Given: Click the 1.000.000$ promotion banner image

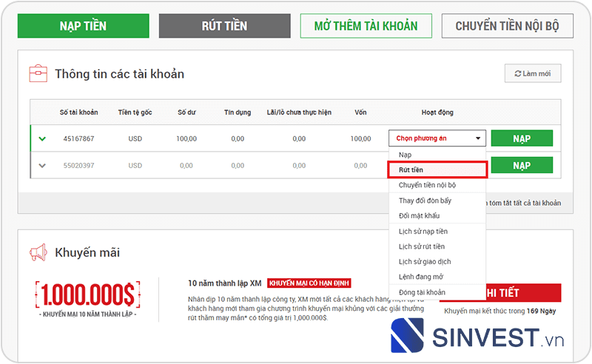Looking at the screenshot, I should [x=87, y=299].
